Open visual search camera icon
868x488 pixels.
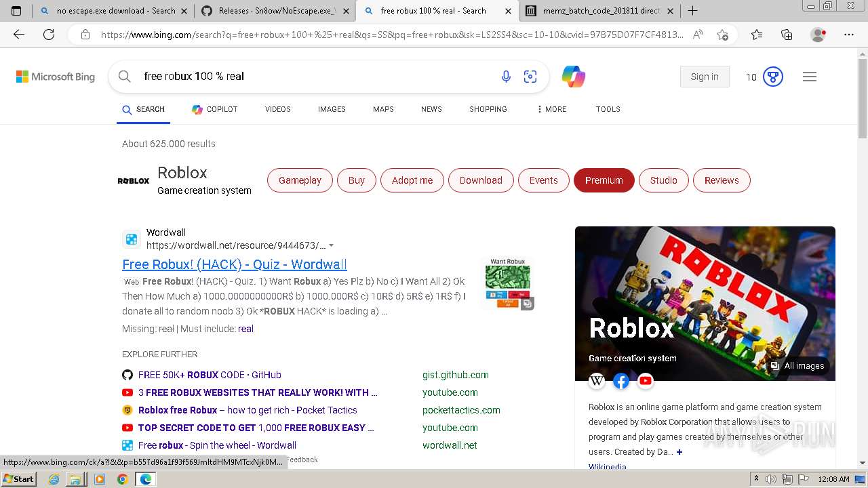pos(530,77)
